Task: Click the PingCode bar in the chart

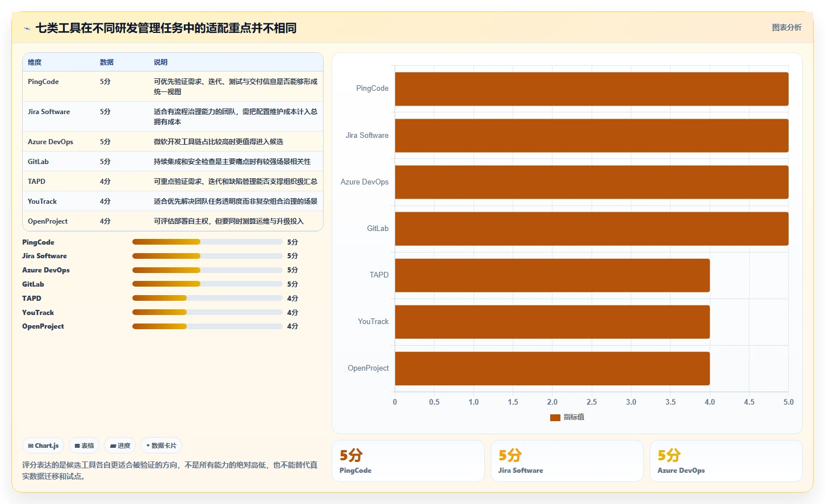Action: (592, 89)
